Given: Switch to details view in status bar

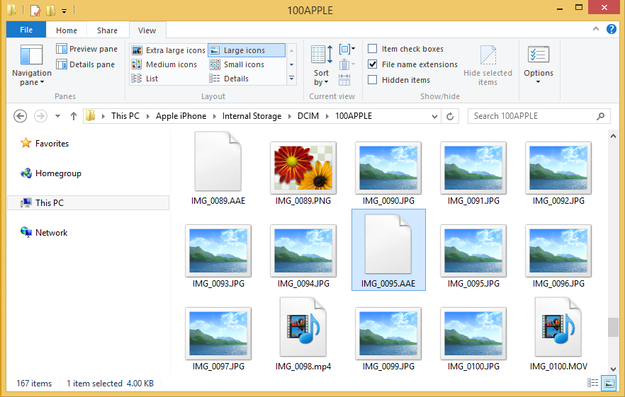Looking at the screenshot, I should [593, 383].
